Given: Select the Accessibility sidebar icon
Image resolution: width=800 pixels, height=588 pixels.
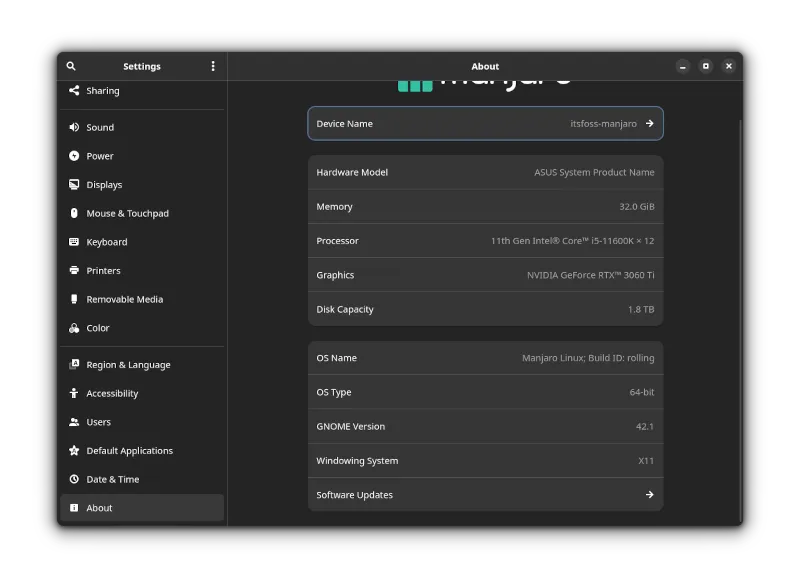Looking at the screenshot, I should [72, 393].
